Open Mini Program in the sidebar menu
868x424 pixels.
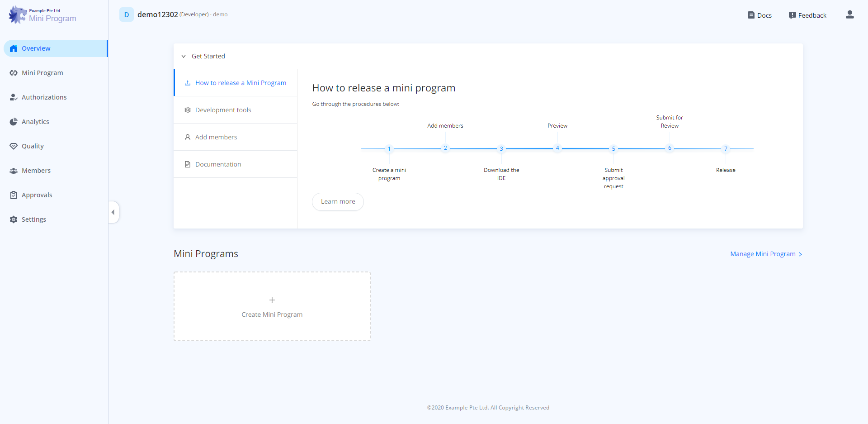(42, 73)
